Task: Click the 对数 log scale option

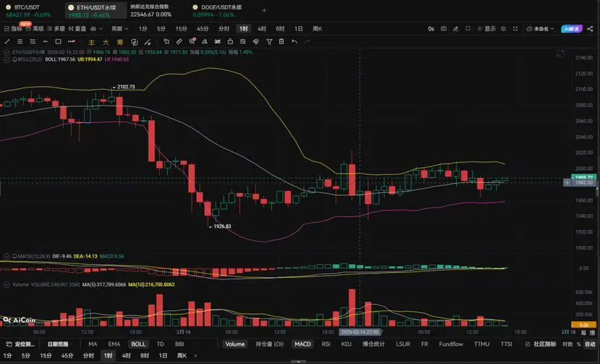Action: pos(567,344)
